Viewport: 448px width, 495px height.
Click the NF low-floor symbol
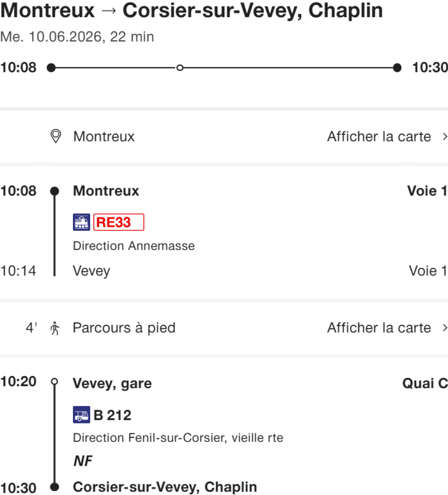click(x=81, y=460)
